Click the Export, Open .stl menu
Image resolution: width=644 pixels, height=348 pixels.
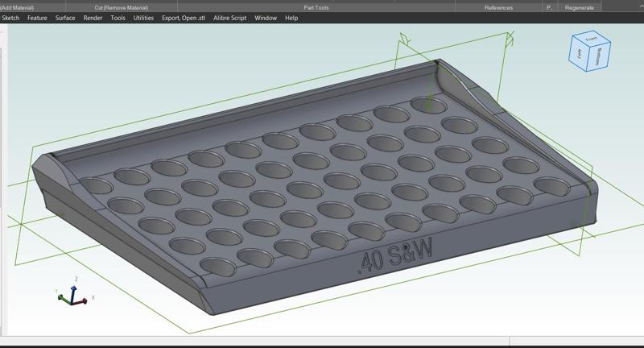[x=184, y=18]
